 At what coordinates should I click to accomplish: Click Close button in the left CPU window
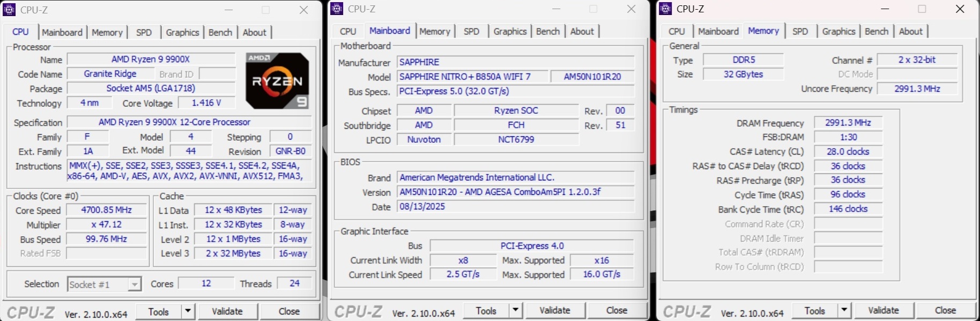click(x=289, y=311)
